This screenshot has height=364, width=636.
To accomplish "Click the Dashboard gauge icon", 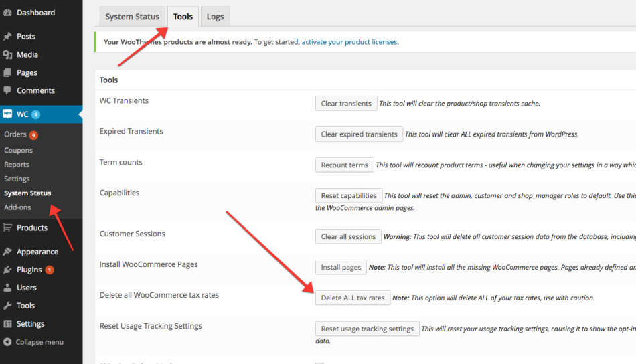I will (7, 13).
